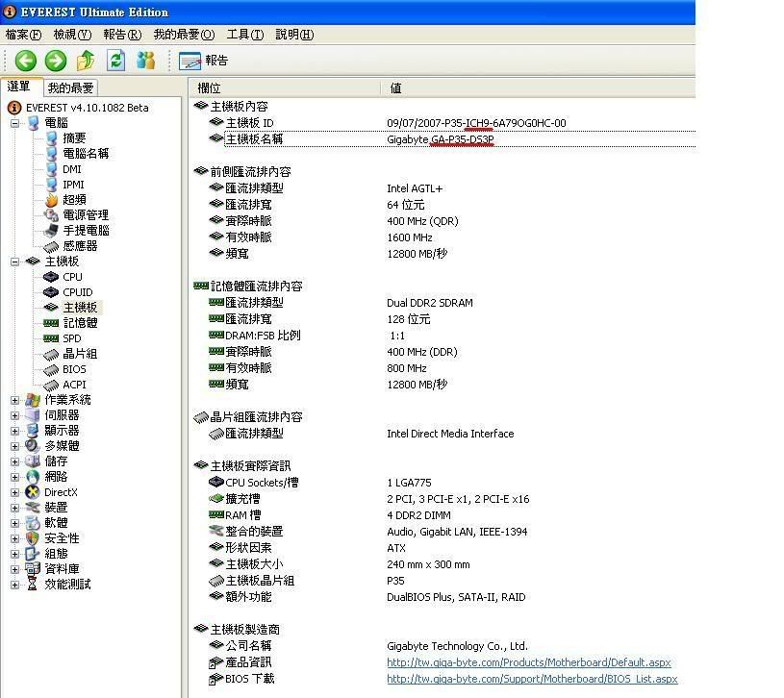Expand the 安全性 tree node
The height and width of the screenshot is (698, 784).
pos(15,538)
